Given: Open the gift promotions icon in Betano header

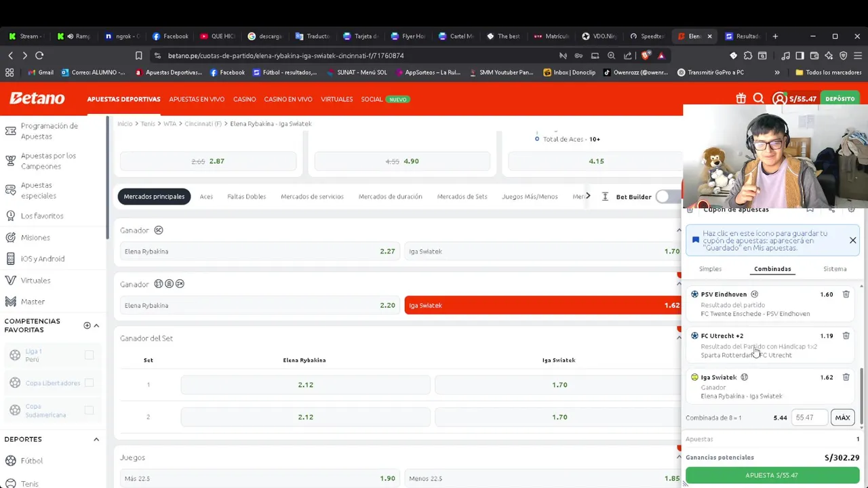Looking at the screenshot, I should 741,99.
